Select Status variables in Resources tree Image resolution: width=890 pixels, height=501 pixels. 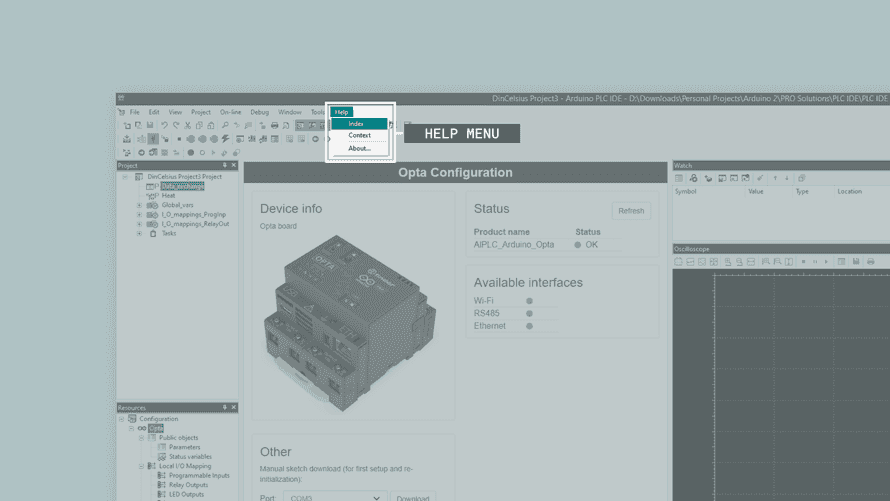[190, 457]
